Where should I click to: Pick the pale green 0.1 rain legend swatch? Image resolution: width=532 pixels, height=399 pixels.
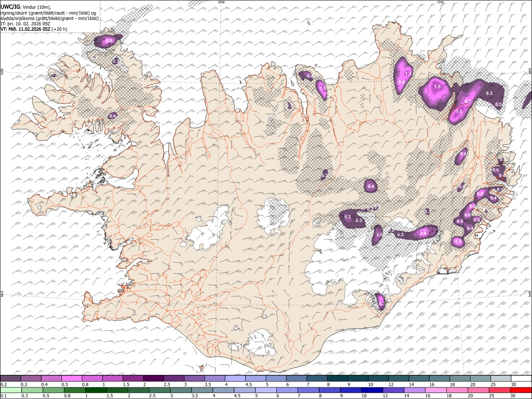[11, 390]
